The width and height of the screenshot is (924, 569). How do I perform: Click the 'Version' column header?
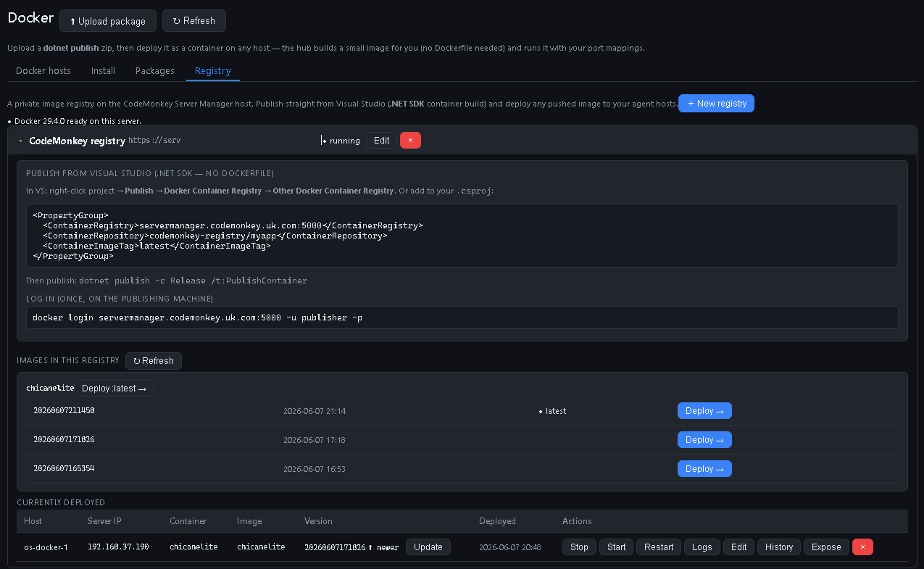pos(318,521)
